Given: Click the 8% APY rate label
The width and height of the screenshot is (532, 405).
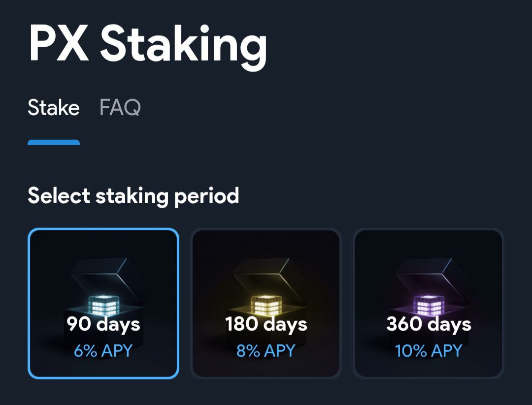Looking at the screenshot, I should [x=266, y=351].
